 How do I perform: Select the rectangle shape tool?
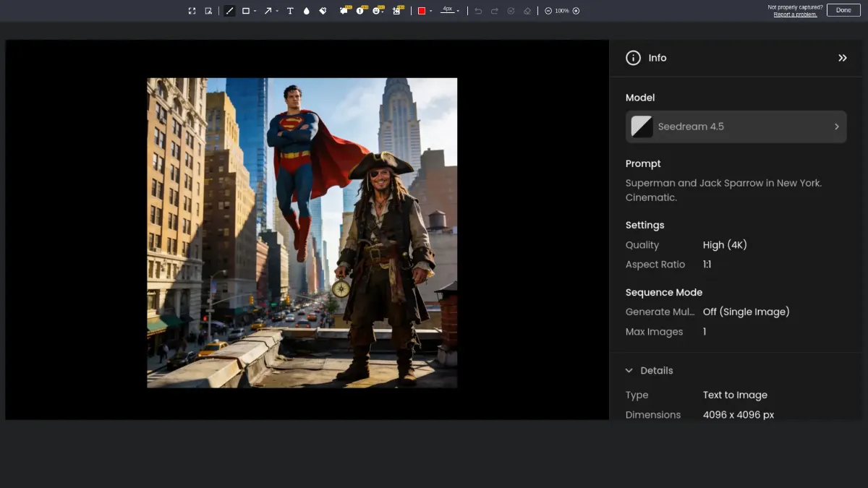point(246,11)
